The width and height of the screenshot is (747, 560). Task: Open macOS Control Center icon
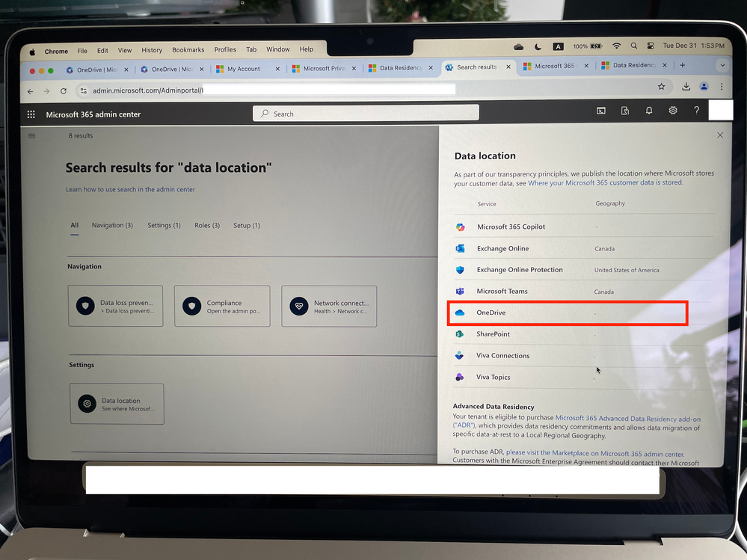point(651,46)
